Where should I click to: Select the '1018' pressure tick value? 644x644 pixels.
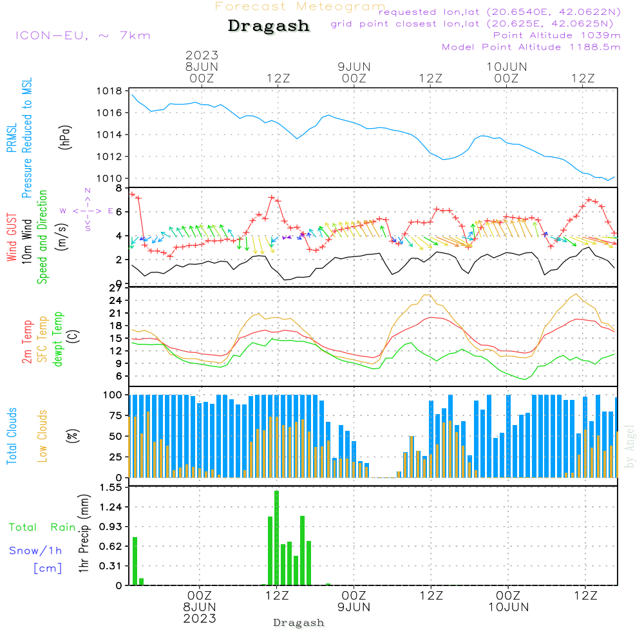coord(109,91)
